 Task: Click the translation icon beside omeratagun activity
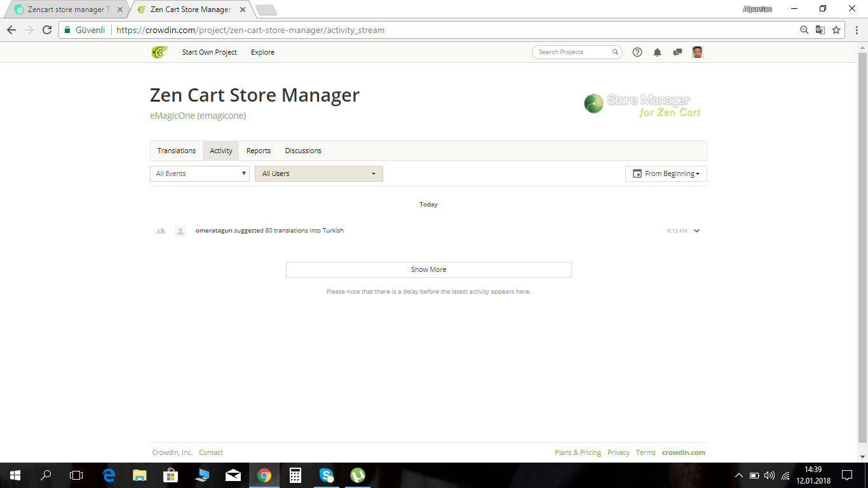[x=161, y=231]
